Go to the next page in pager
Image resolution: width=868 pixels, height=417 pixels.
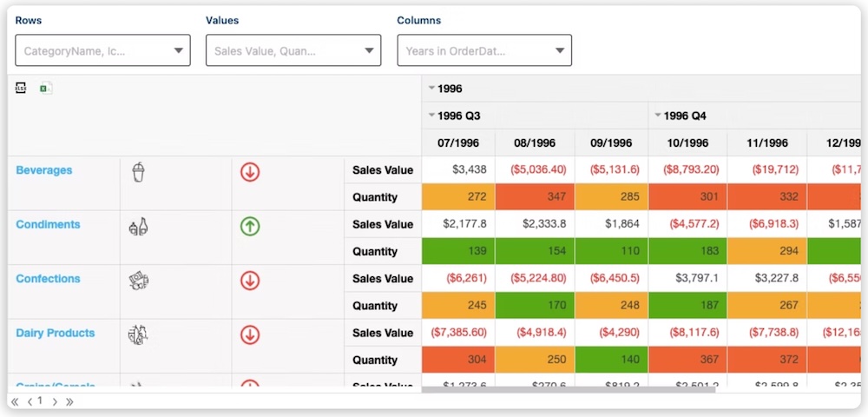55,401
